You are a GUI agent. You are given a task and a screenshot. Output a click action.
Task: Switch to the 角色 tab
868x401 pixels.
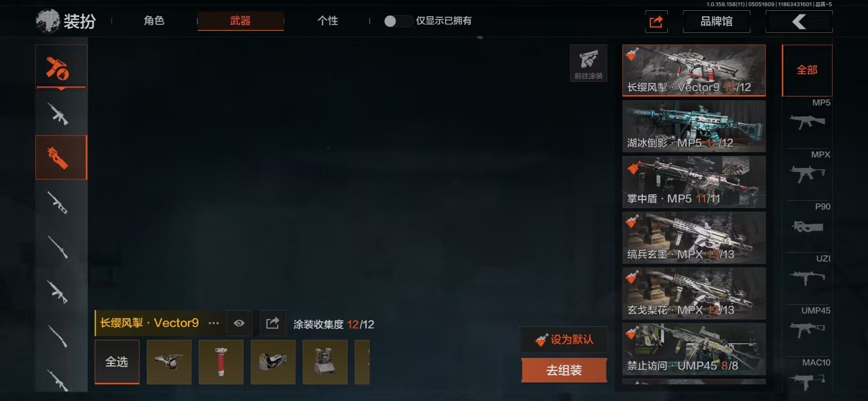(154, 21)
